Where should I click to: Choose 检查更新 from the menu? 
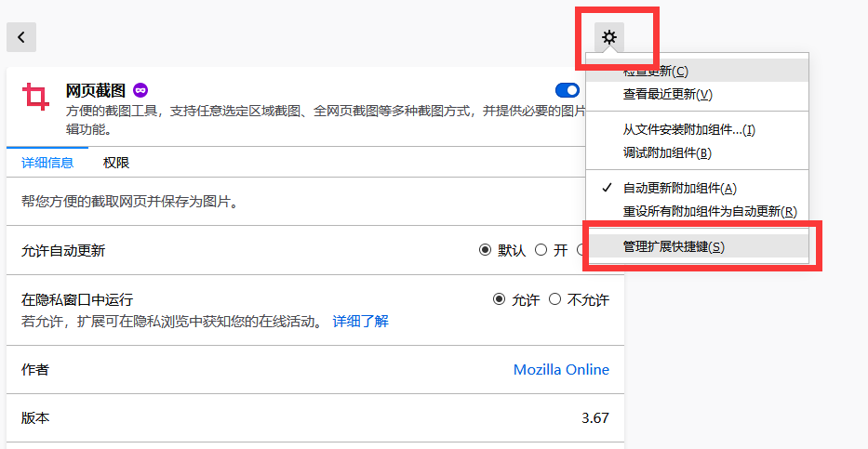click(698, 71)
